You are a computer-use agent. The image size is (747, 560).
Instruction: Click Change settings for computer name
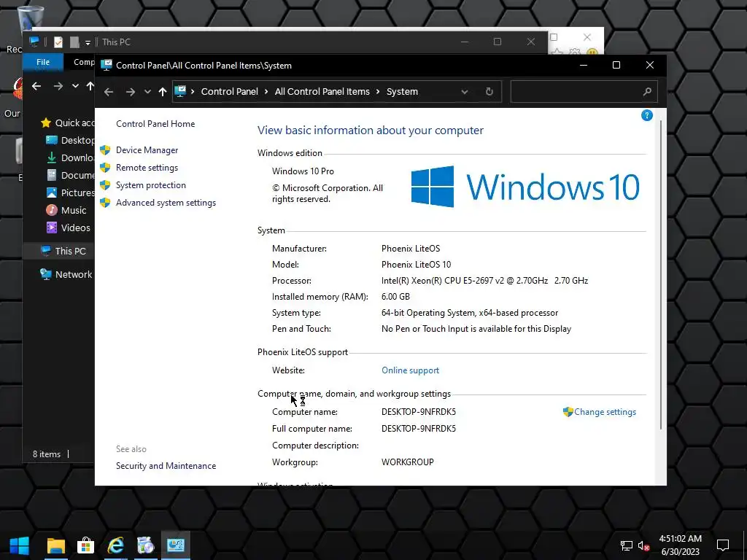coord(605,412)
